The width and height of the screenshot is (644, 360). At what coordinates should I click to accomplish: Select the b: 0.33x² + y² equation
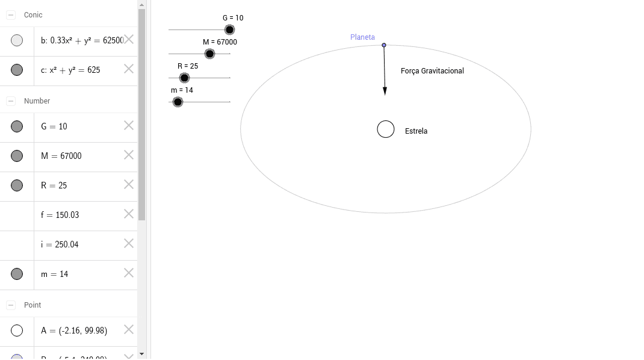click(82, 40)
